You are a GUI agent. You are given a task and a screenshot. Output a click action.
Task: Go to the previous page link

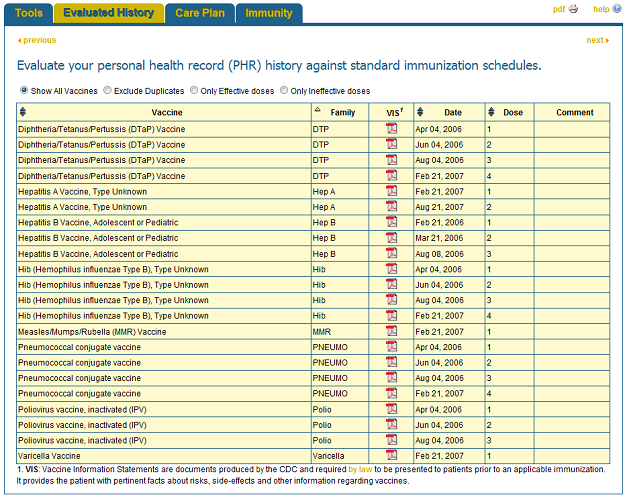pyautogui.click(x=37, y=40)
